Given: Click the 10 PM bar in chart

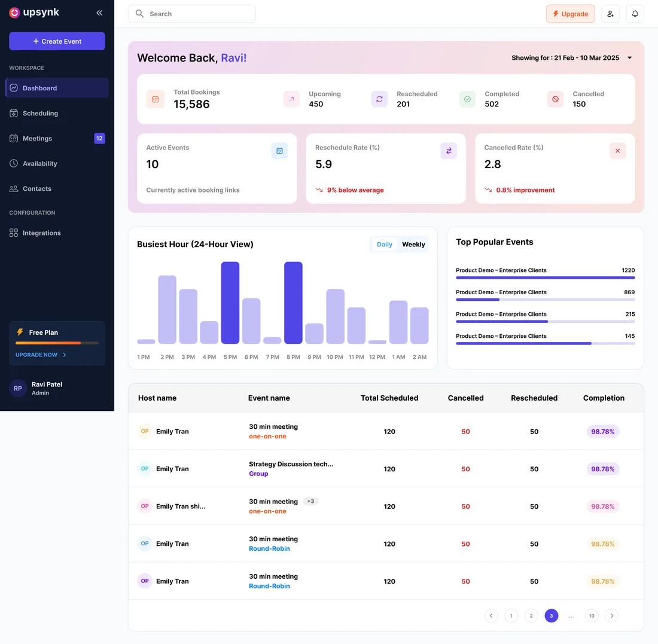Looking at the screenshot, I should [336, 316].
